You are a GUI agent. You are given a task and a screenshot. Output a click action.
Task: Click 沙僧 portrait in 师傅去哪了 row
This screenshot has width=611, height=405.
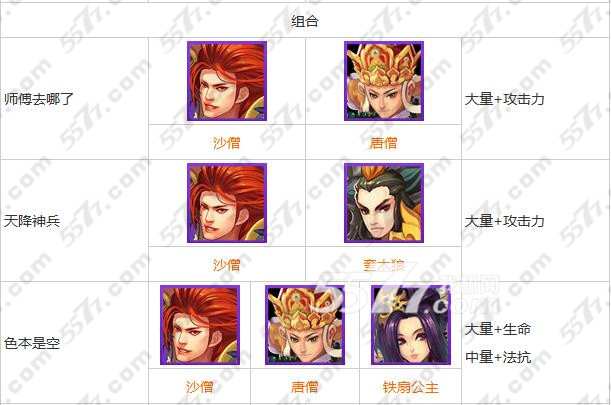click(227, 81)
